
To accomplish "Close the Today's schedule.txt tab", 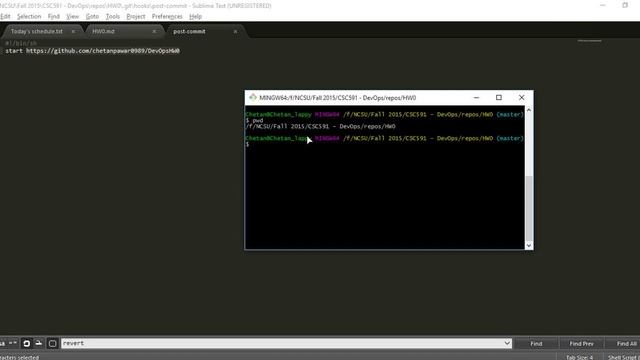I will coord(73,31).
